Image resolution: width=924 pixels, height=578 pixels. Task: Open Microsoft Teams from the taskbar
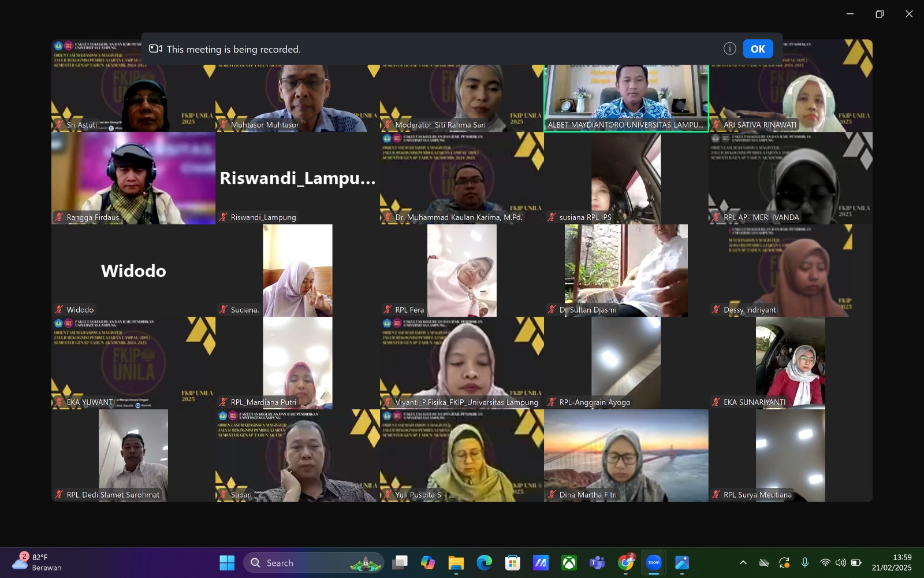597,562
